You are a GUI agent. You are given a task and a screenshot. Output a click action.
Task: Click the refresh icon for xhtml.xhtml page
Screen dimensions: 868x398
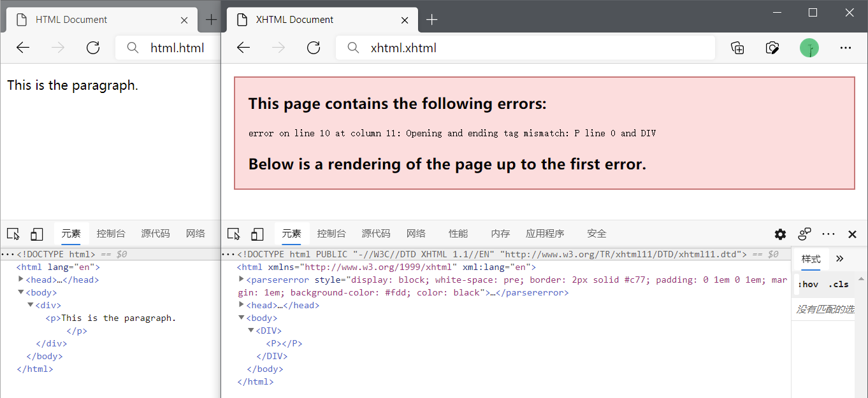[313, 47]
